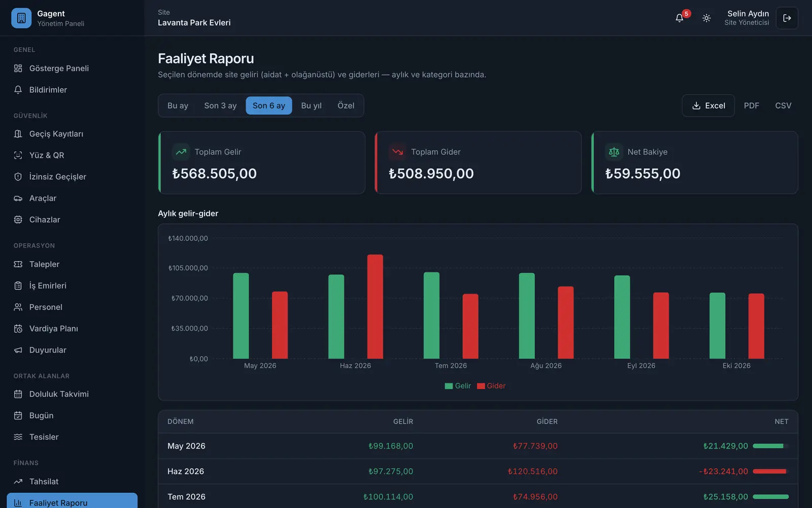The height and width of the screenshot is (508, 812).
Task: Open İzinsiz Geçişler shield icon
Action: (x=18, y=177)
